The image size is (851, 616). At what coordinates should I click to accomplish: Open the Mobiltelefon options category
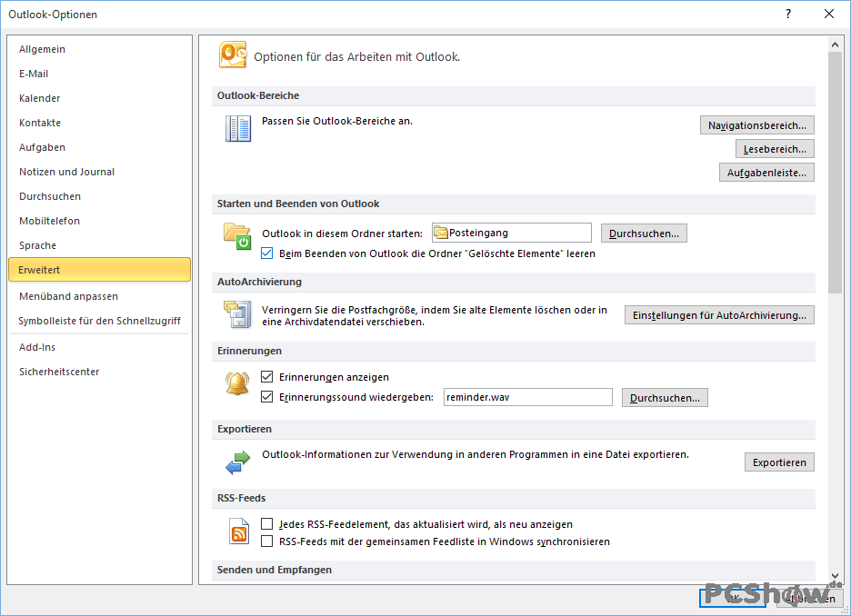point(100,221)
